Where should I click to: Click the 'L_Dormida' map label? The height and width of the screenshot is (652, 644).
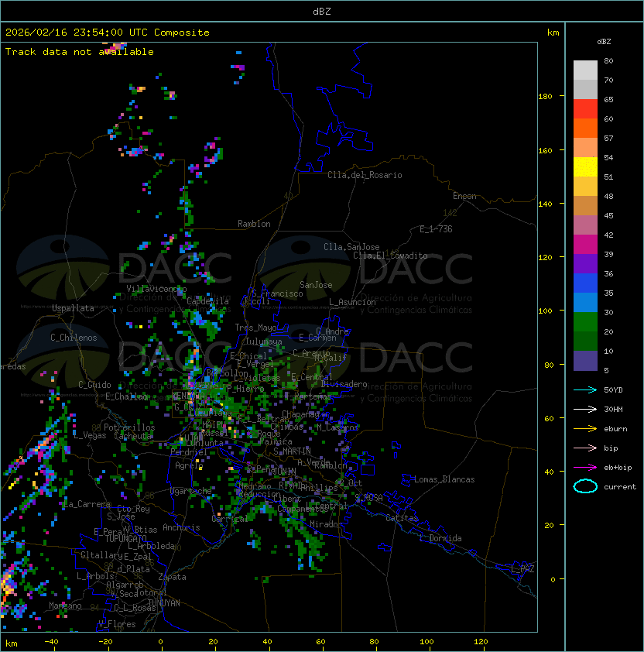(440, 538)
